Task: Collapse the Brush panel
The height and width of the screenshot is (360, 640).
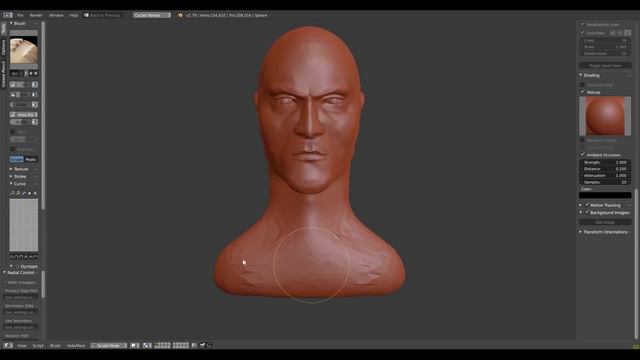Action: click(18, 24)
